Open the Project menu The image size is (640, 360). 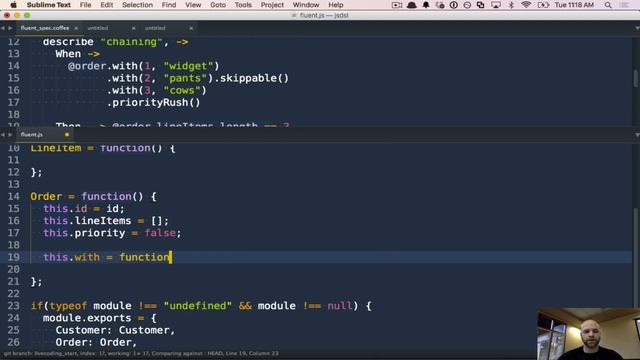[x=272, y=5]
